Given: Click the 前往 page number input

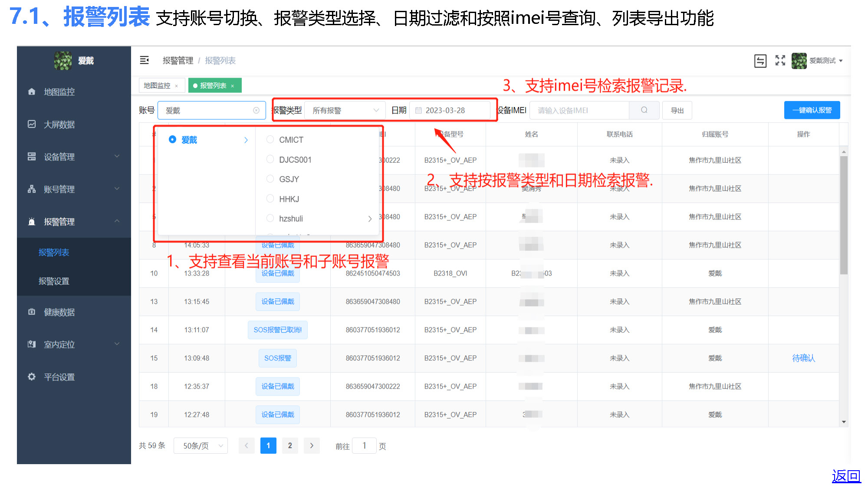Looking at the screenshot, I should (x=364, y=445).
